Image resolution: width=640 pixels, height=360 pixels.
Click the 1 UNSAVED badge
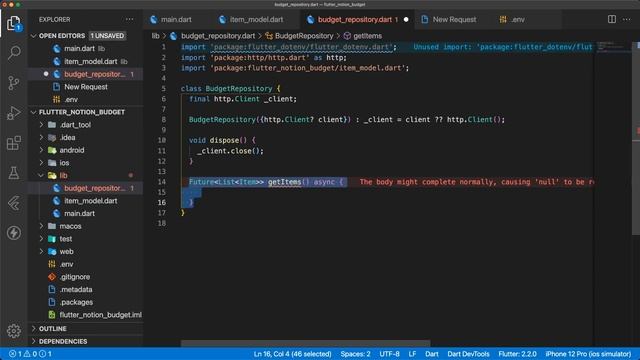107,36
